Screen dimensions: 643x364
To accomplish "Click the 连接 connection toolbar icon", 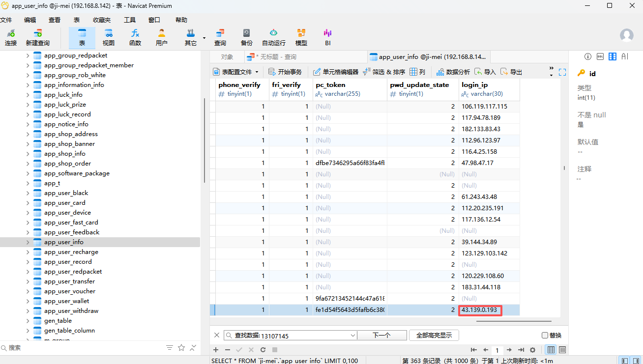I will (11, 37).
